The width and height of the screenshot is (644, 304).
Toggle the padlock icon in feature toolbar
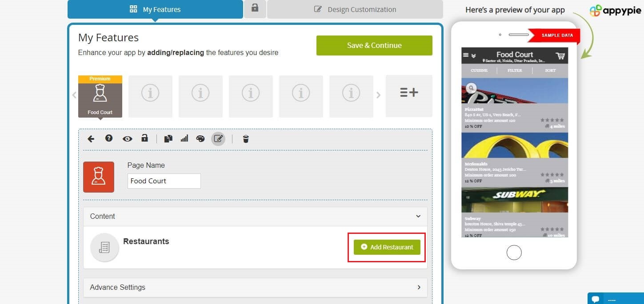(144, 138)
